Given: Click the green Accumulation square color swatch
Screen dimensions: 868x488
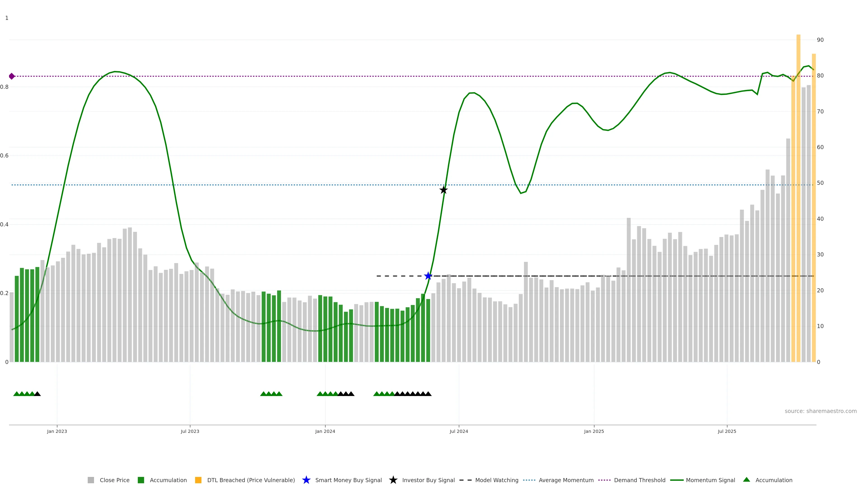Looking at the screenshot, I should (141, 480).
